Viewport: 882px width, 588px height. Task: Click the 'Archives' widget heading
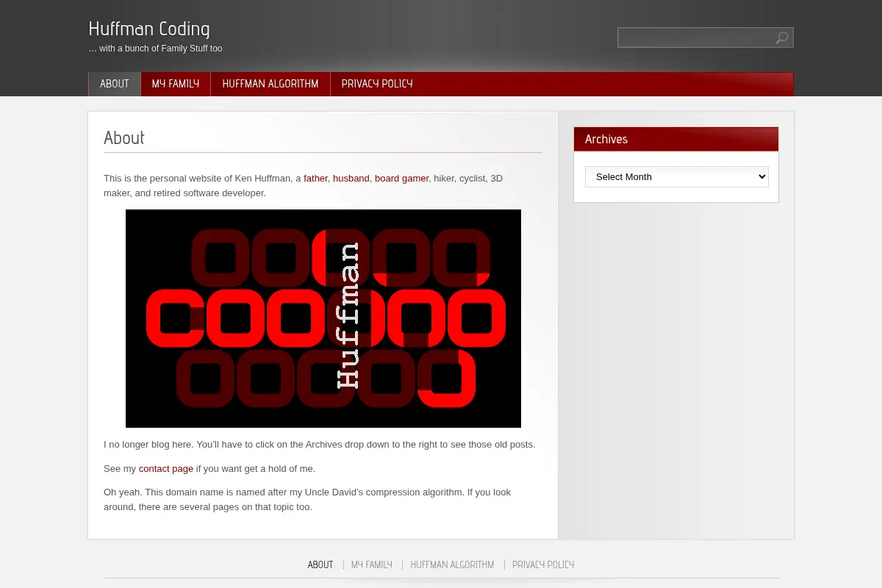(606, 139)
